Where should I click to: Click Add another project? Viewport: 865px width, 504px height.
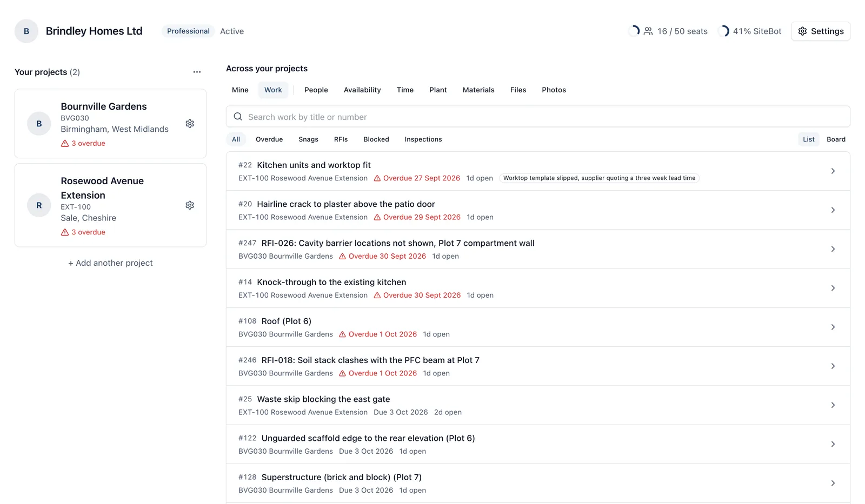click(110, 263)
